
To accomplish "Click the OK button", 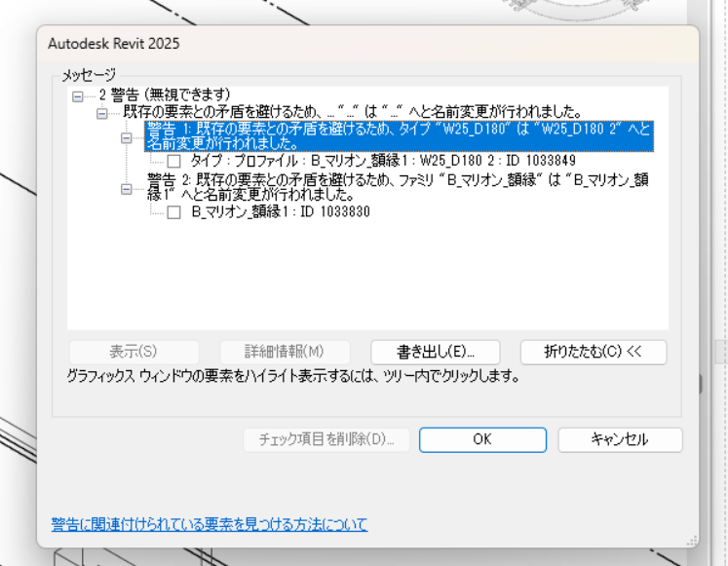I will [482, 439].
